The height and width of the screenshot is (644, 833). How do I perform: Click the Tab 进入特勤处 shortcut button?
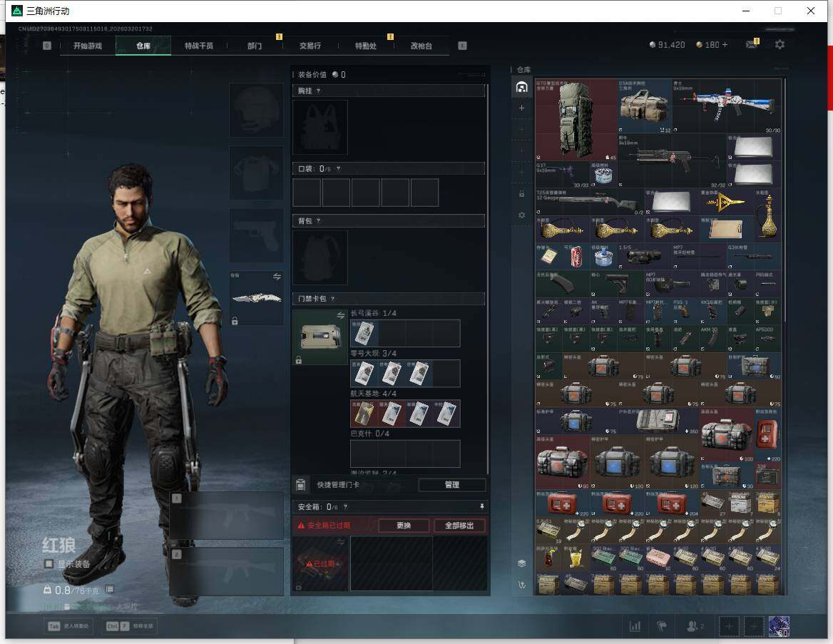[x=69, y=626]
